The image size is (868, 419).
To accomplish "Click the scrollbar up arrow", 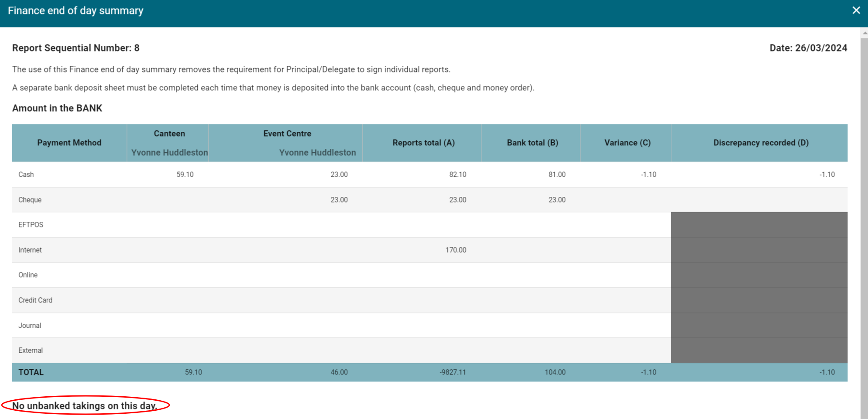I will click(x=864, y=33).
